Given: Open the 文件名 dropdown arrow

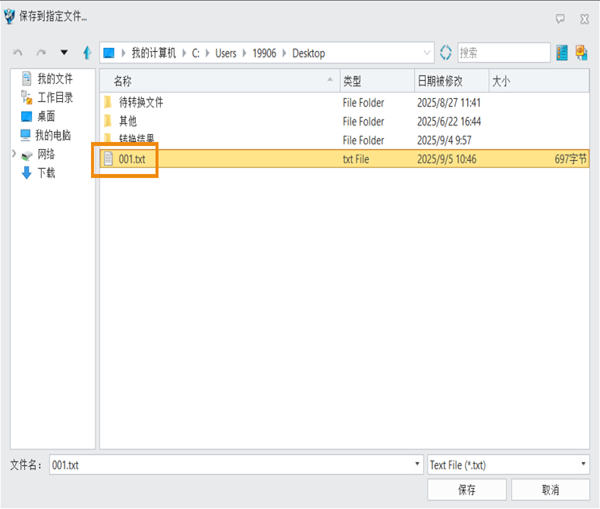Looking at the screenshot, I should 417,464.
